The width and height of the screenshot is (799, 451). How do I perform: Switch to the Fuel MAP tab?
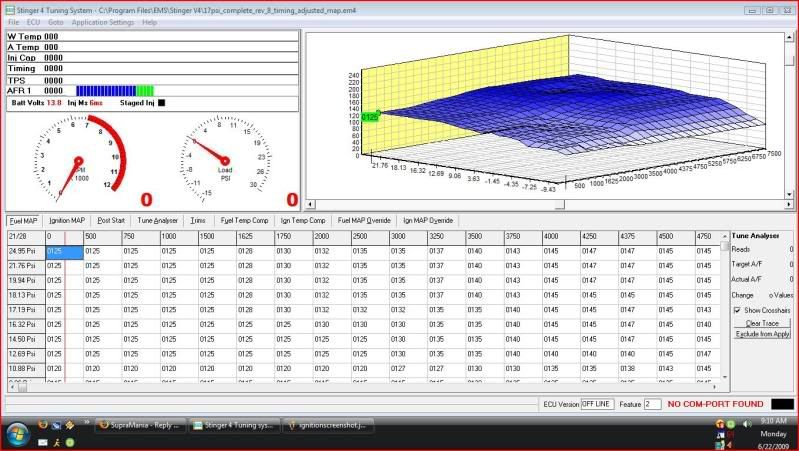23,221
